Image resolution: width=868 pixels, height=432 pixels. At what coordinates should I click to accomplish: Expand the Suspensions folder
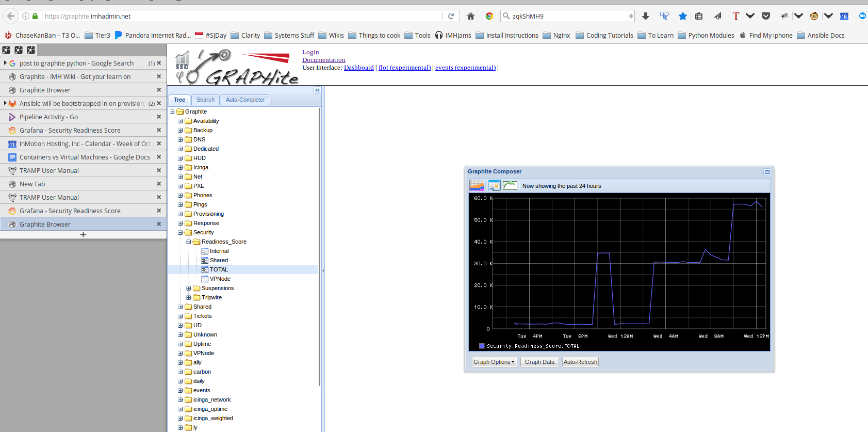[189, 289]
